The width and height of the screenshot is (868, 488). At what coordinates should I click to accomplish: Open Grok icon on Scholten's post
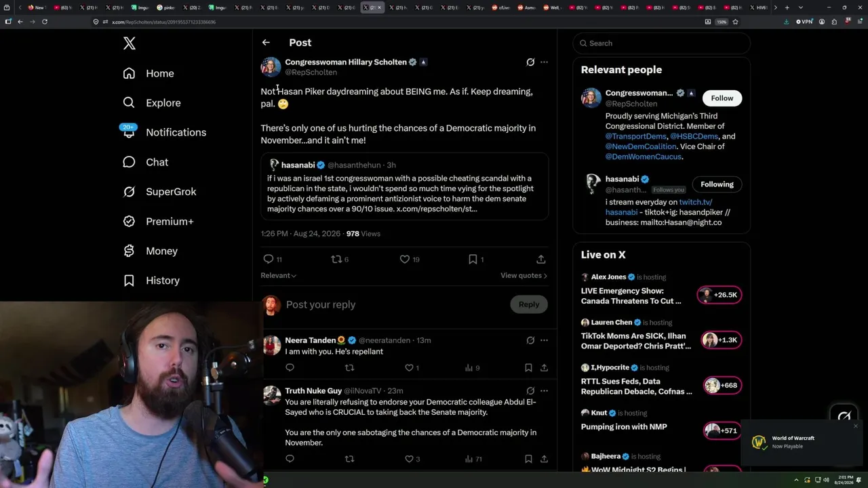tap(530, 62)
